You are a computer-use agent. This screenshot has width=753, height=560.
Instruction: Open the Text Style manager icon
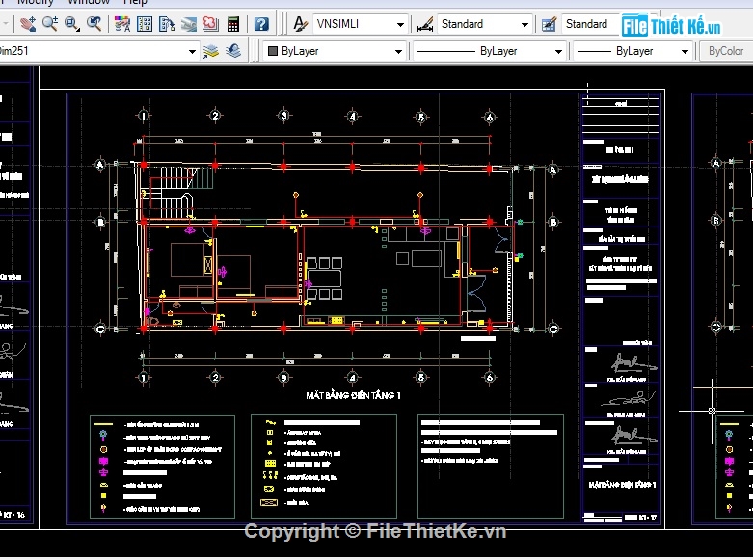click(300, 23)
